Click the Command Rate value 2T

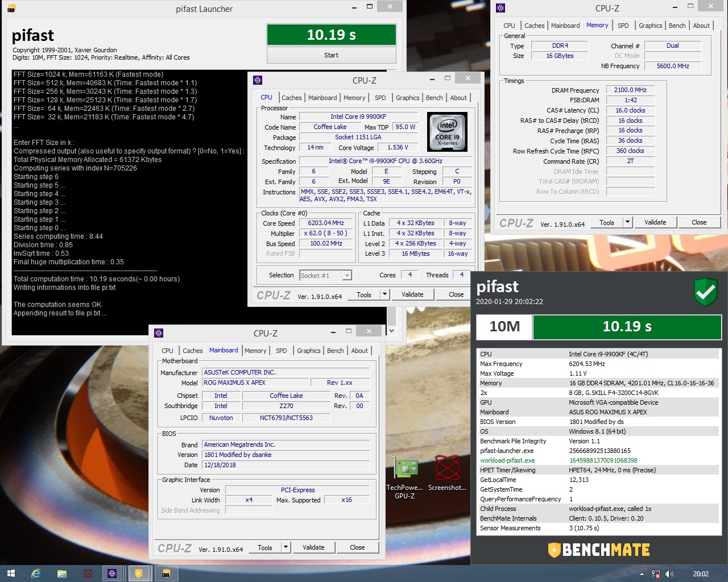[x=630, y=161]
